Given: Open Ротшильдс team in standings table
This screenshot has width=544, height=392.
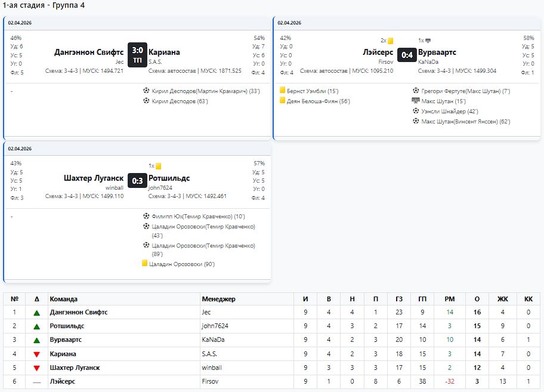Looking at the screenshot, I should pyautogui.click(x=67, y=326).
